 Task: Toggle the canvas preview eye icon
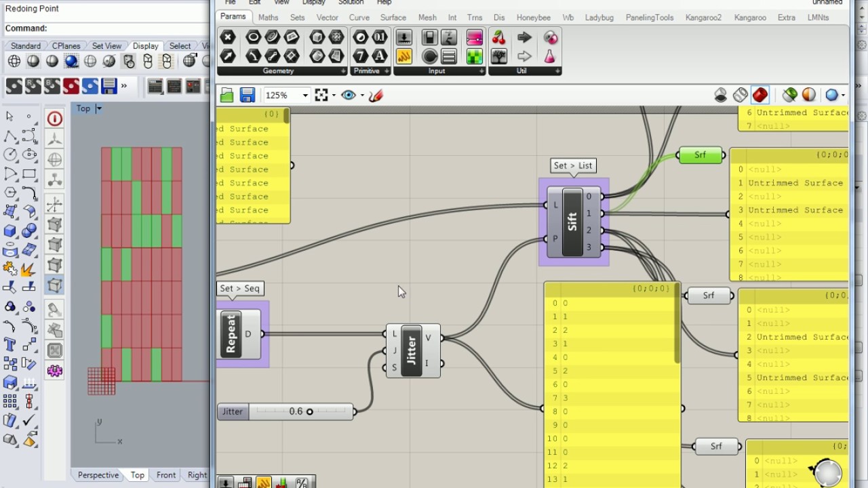tap(349, 96)
